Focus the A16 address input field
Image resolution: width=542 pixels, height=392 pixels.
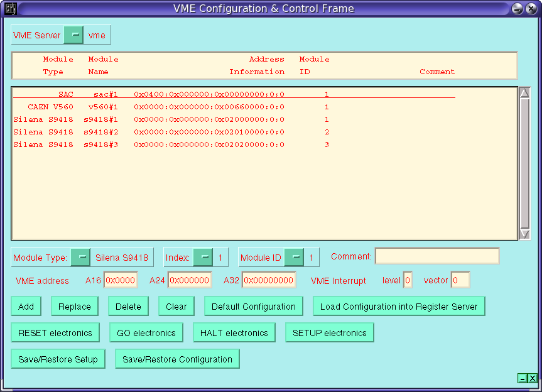coord(121,280)
